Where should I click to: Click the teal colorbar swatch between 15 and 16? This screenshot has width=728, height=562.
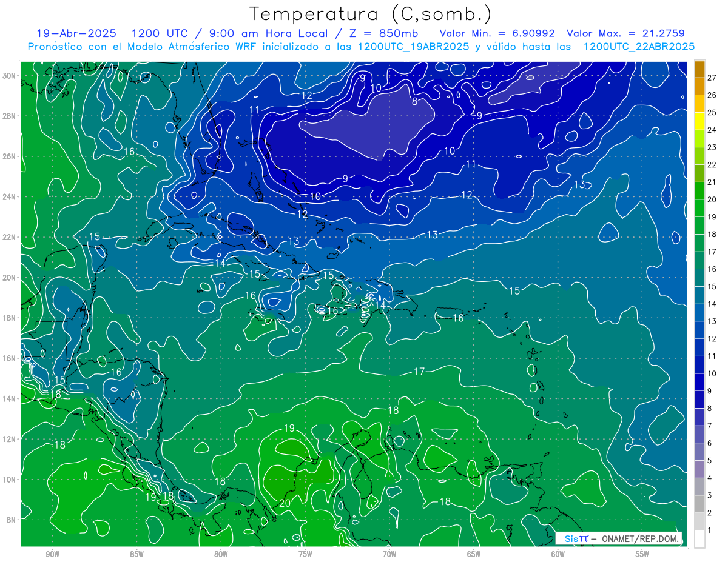(x=699, y=278)
